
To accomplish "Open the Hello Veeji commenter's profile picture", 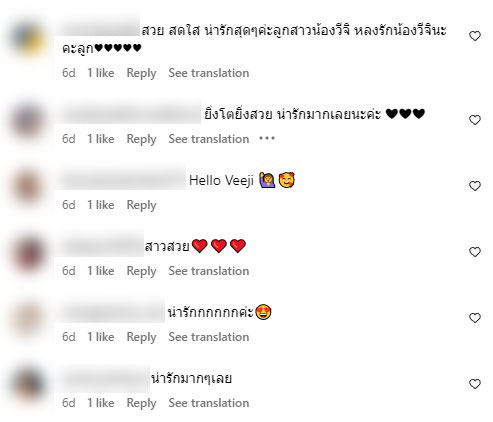I will pos(28,186).
